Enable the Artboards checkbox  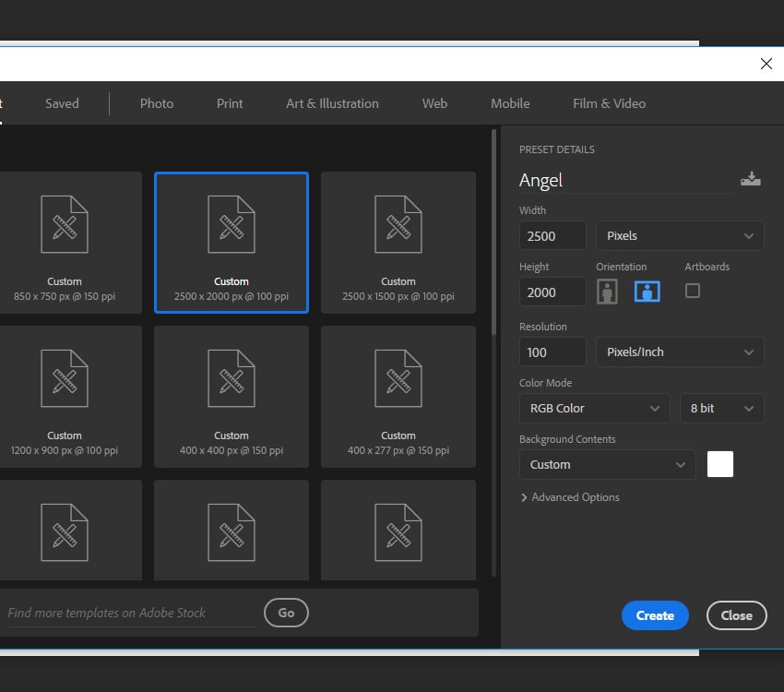point(692,291)
